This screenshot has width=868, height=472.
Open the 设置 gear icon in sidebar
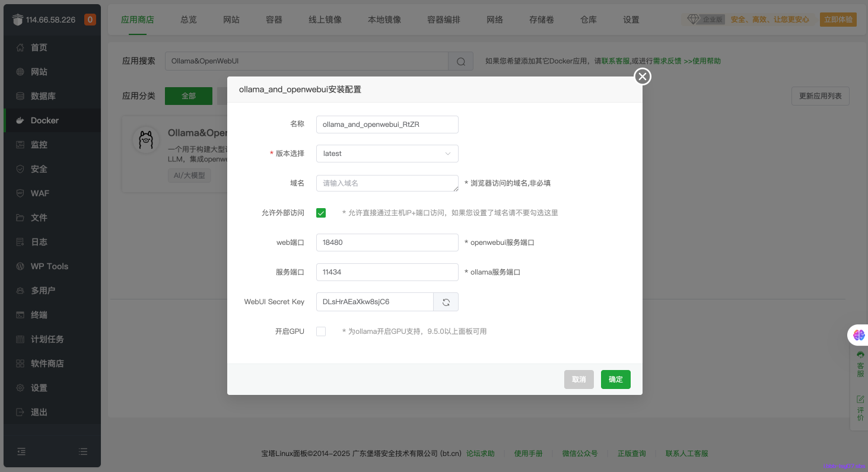point(20,388)
